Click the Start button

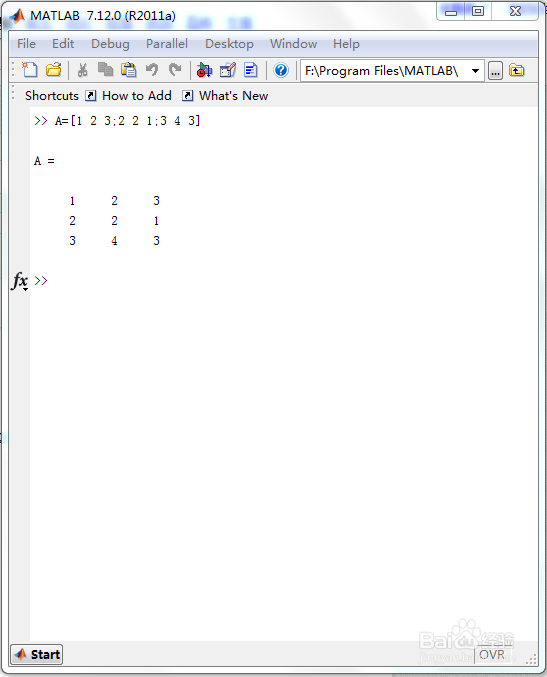pyautogui.click(x=37, y=655)
